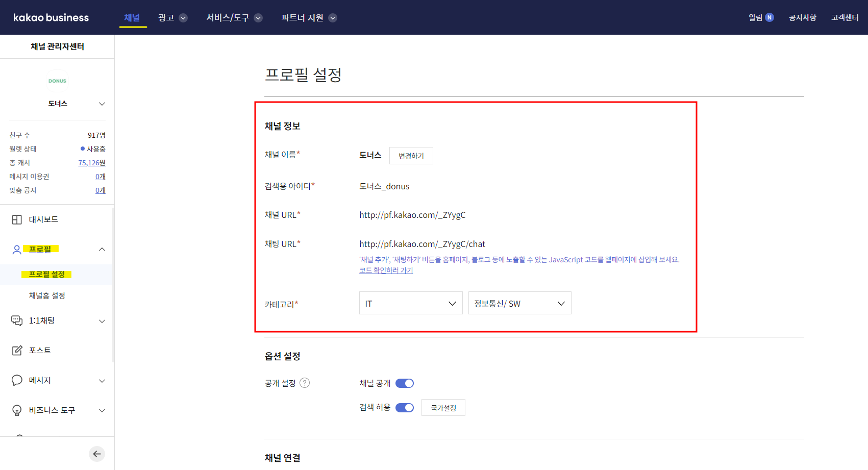This screenshot has width=868, height=470.
Task: Expand the 1:1채팅 menu chevron
Action: 102,321
